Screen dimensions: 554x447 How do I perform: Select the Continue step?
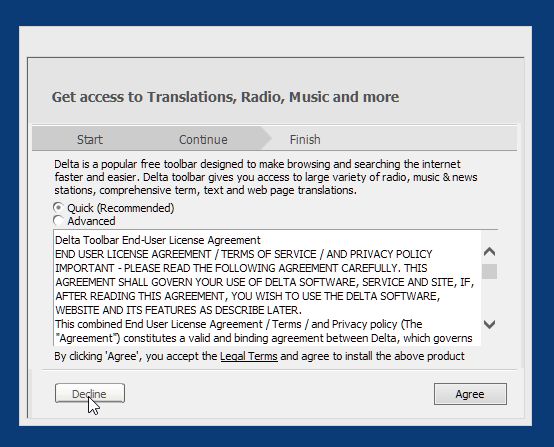(x=203, y=139)
